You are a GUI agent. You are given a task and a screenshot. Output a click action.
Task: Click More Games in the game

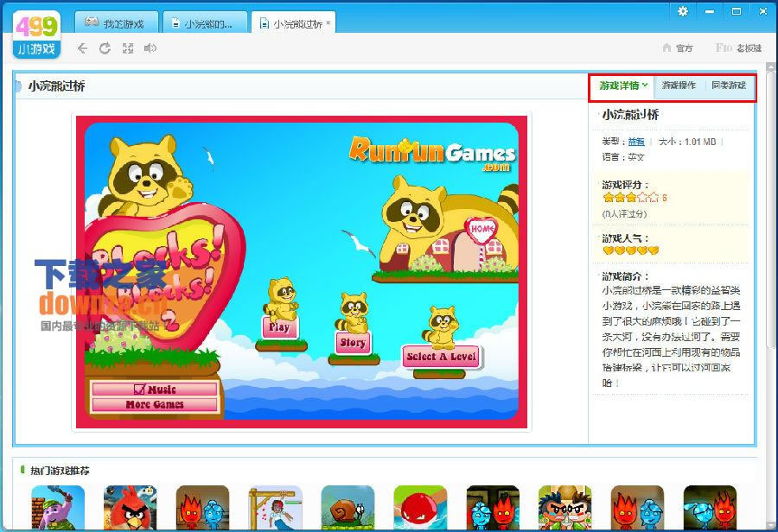155,404
